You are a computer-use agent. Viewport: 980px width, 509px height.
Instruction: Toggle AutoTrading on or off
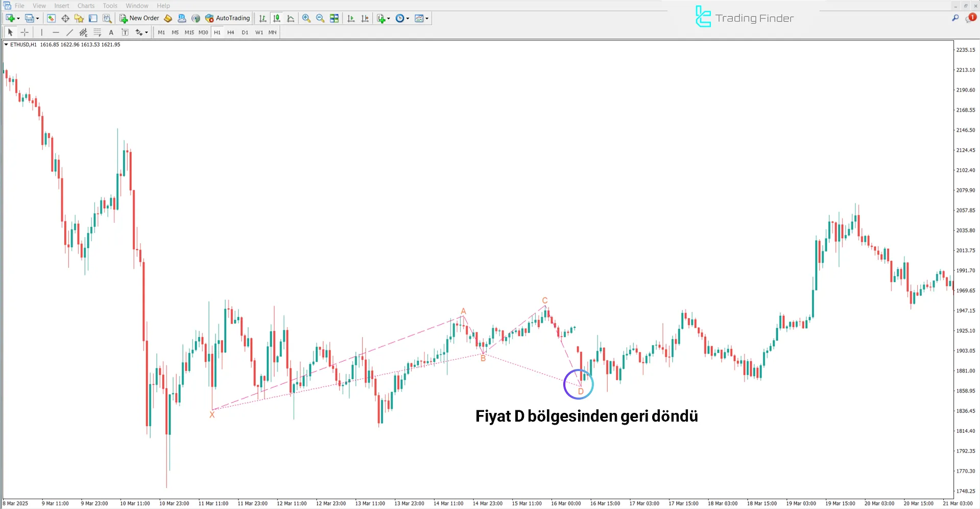228,18
